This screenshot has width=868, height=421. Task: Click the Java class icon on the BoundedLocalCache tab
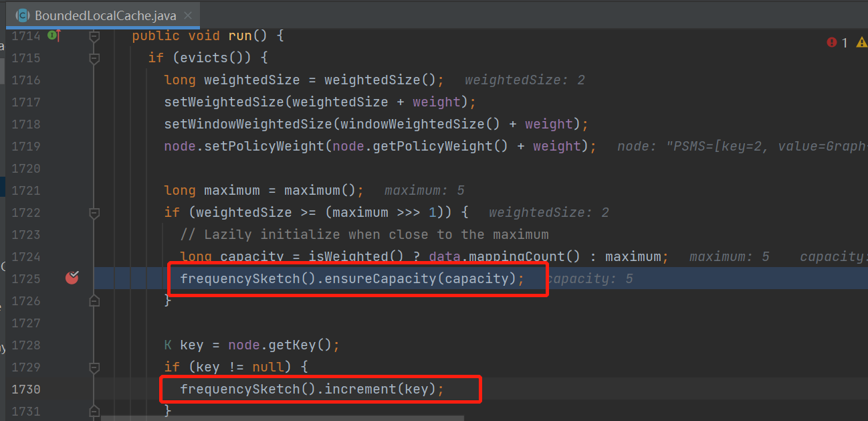pyautogui.click(x=22, y=15)
